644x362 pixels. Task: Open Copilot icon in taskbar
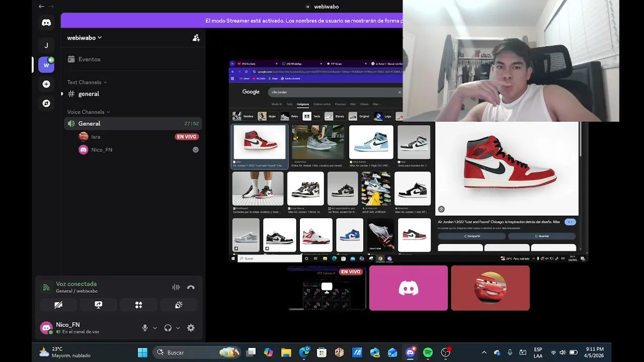pos(268,352)
